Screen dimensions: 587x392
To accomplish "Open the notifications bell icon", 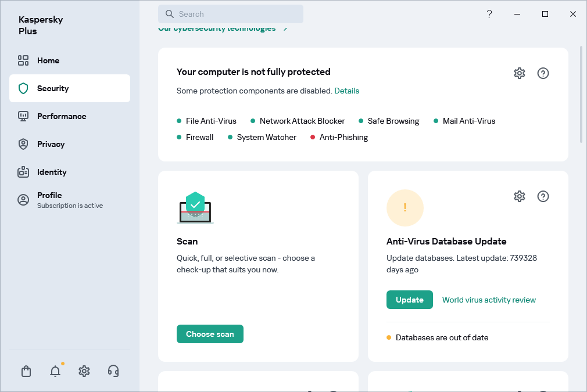I will pyautogui.click(x=55, y=371).
